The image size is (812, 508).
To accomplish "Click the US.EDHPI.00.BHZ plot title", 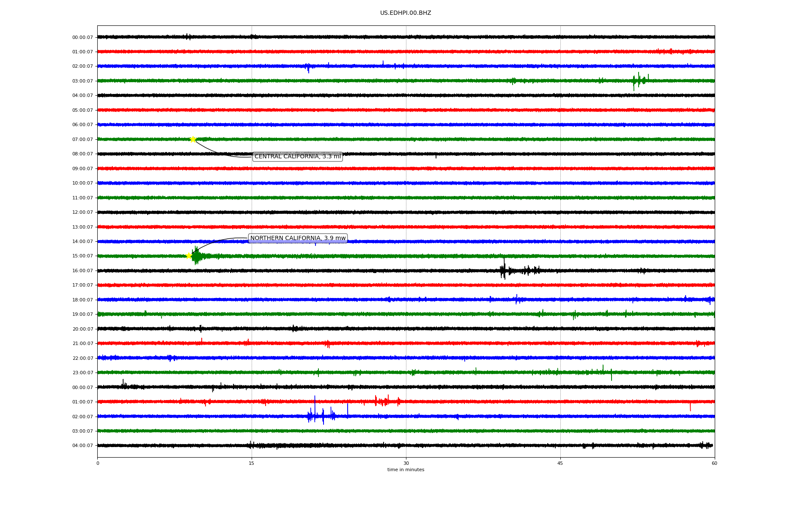I will (x=406, y=13).
